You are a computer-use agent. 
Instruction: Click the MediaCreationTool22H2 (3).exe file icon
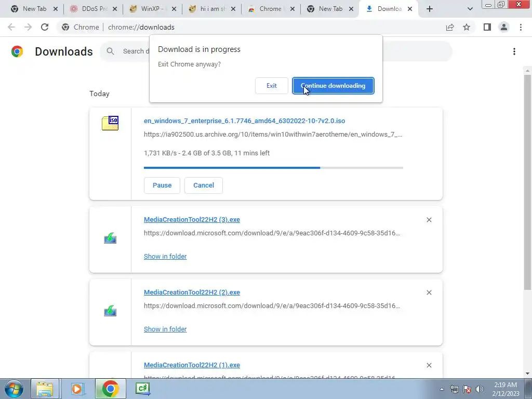110,238
